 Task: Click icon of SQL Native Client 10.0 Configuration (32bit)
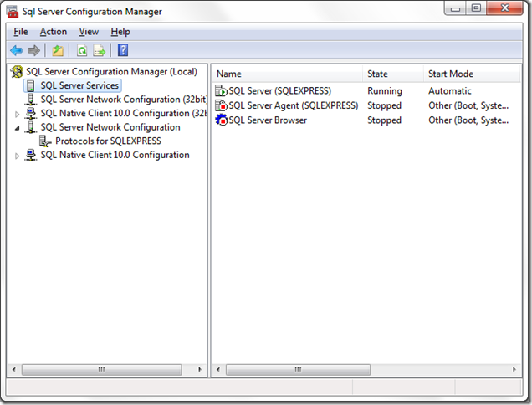(31, 114)
